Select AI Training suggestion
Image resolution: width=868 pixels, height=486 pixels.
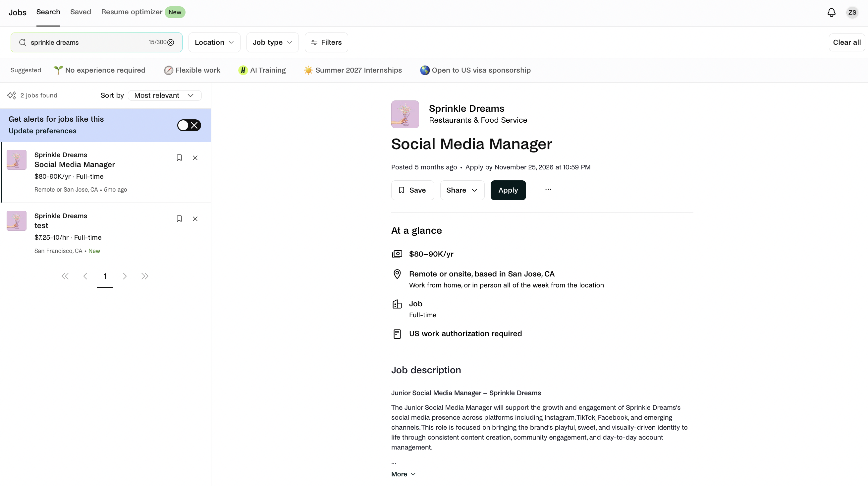(262, 70)
